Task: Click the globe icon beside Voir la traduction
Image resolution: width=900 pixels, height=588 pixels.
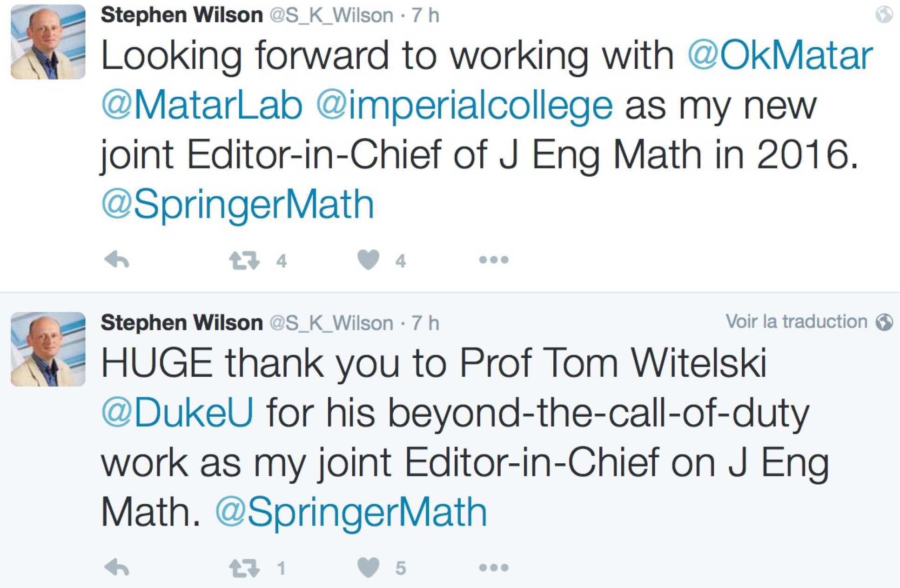Action: point(884,322)
